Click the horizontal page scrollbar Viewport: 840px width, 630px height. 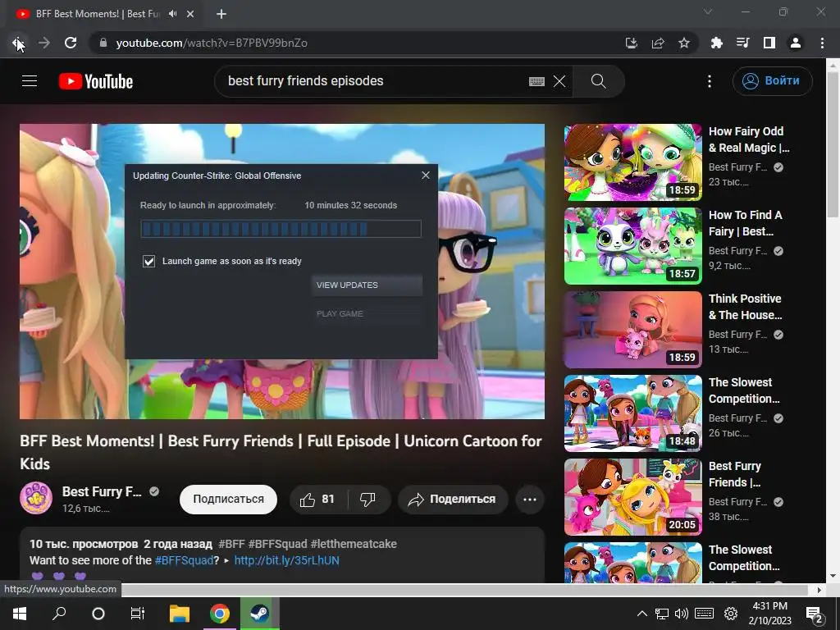466,590
